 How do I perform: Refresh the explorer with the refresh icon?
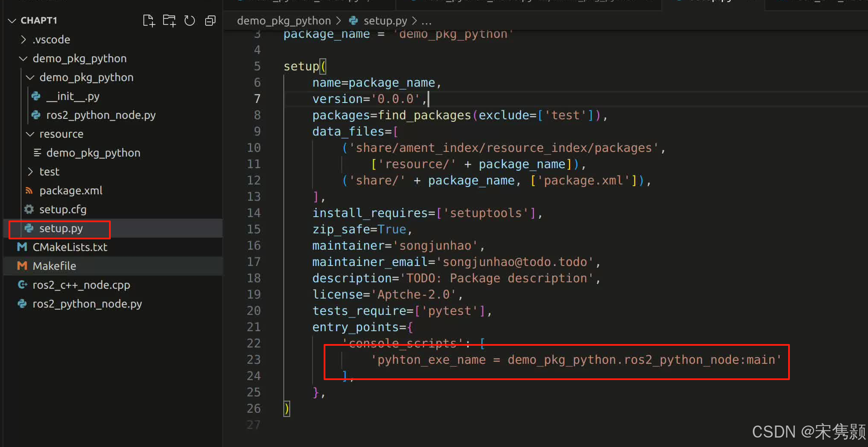coord(190,21)
